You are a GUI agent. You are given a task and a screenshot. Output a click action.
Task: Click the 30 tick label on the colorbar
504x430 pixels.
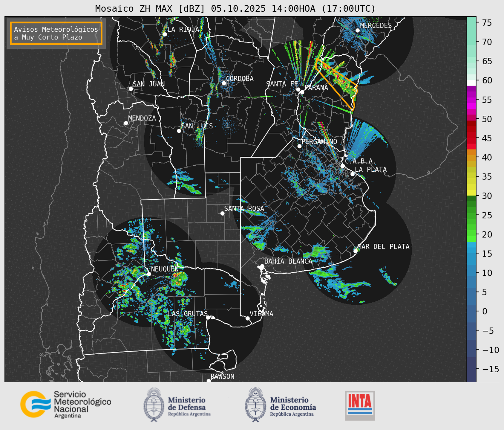(487, 196)
